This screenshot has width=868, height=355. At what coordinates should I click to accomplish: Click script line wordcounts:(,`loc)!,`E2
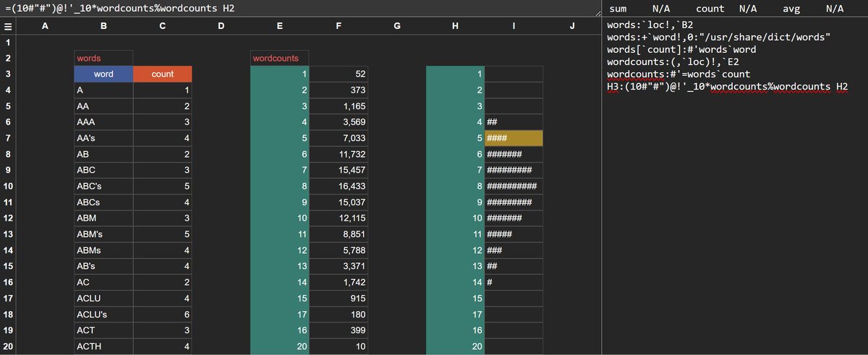click(673, 62)
